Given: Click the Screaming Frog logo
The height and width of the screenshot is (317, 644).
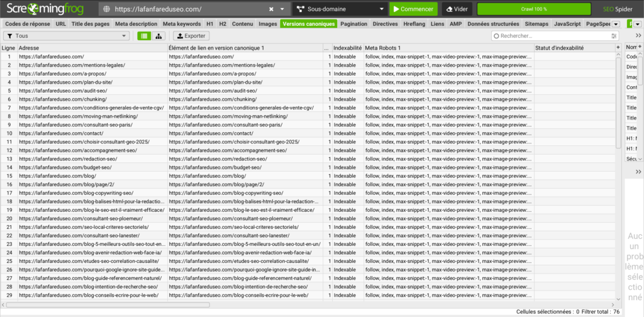Looking at the screenshot, I should click(x=48, y=9).
